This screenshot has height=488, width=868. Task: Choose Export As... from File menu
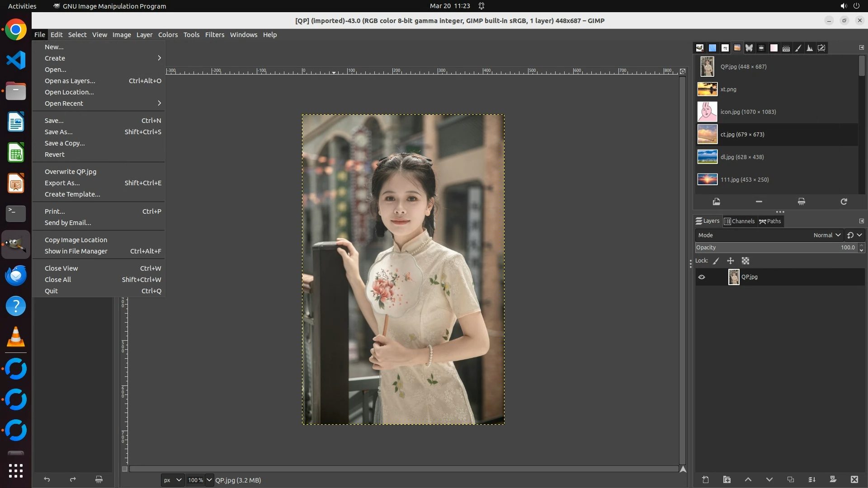(62, 183)
